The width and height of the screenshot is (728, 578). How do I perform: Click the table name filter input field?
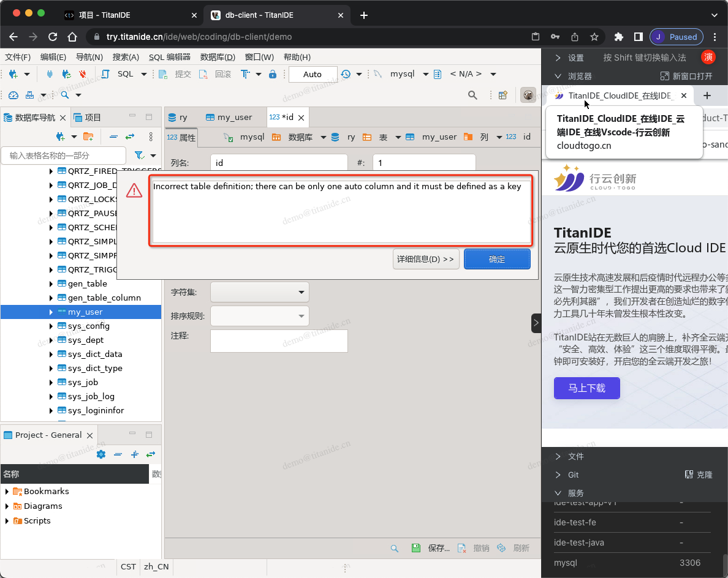[63, 156]
